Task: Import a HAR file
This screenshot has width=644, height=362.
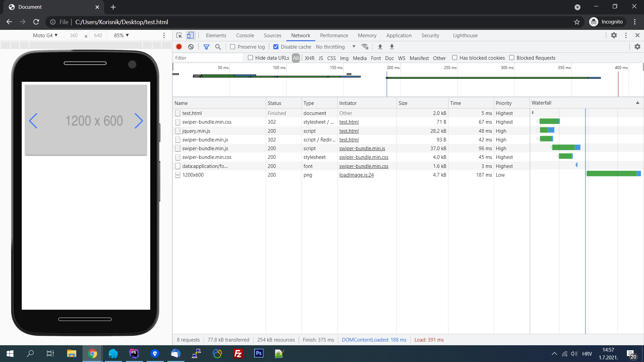Action: click(380, 47)
